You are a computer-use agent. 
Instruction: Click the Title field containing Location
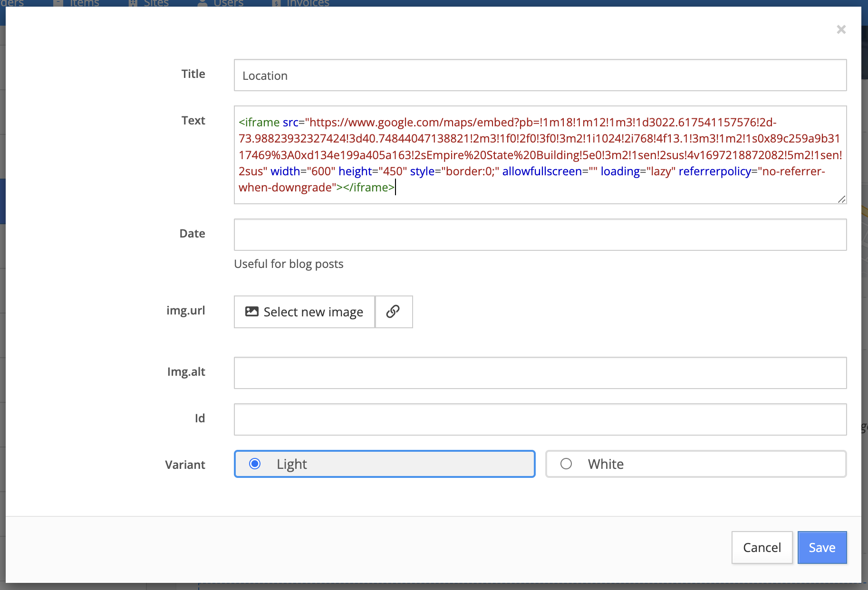[x=540, y=75]
